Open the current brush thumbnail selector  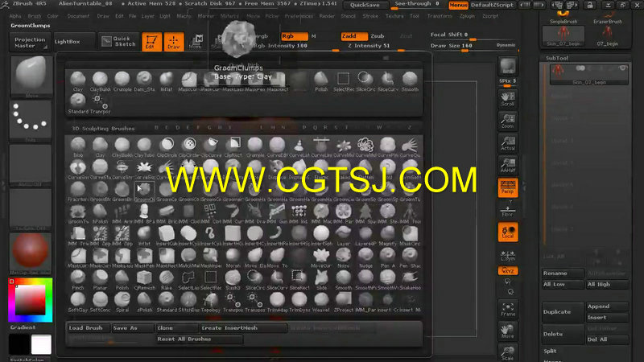(31, 76)
